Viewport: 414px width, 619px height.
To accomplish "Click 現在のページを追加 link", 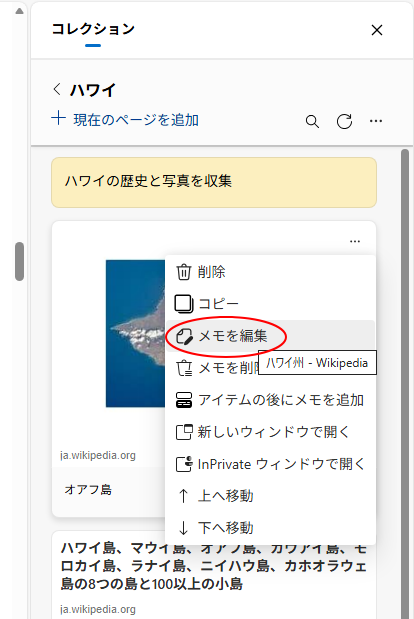I will 136,120.
